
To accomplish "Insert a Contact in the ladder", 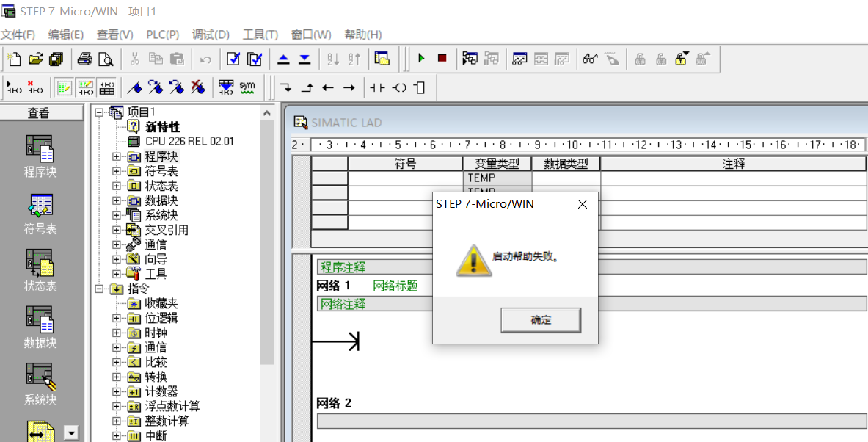I will click(x=377, y=87).
